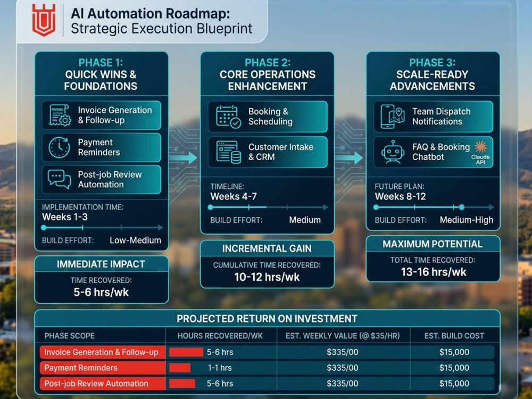Open the Customer Intake & CRM card
Viewport: 532px width, 399px height.
pyautogui.click(x=268, y=152)
